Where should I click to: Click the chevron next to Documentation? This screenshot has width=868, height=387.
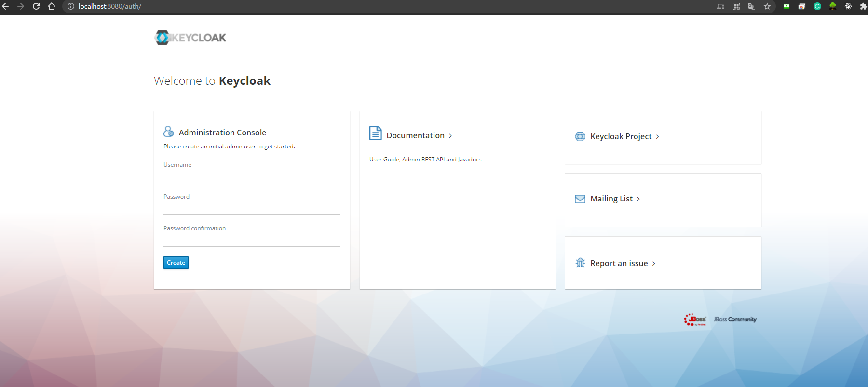point(450,136)
